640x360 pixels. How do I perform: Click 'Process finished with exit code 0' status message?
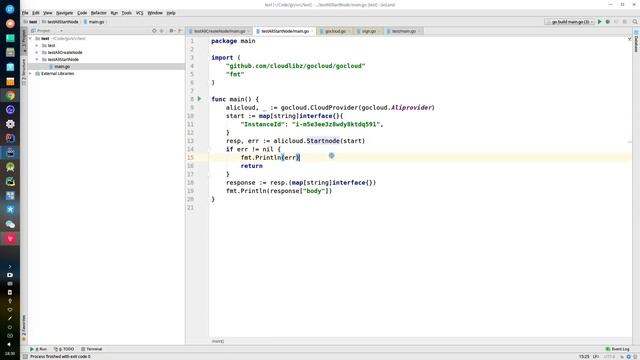click(x=60, y=357)
